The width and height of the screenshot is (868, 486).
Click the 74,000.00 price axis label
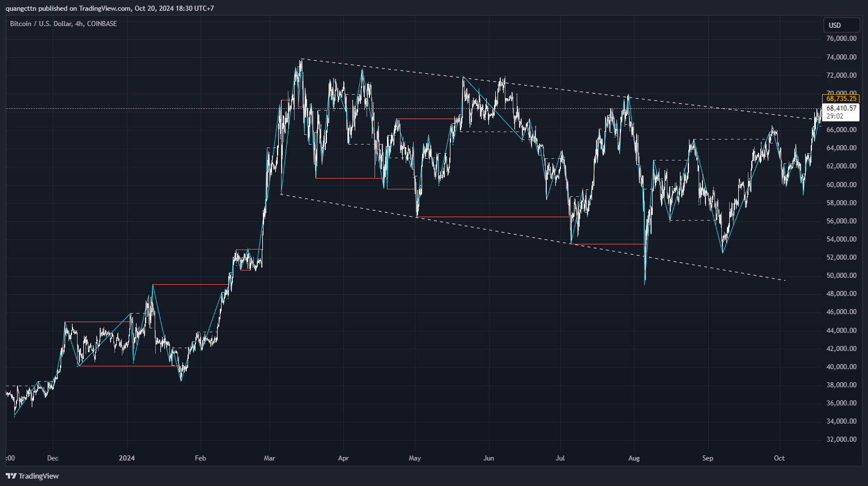[841, 57]
